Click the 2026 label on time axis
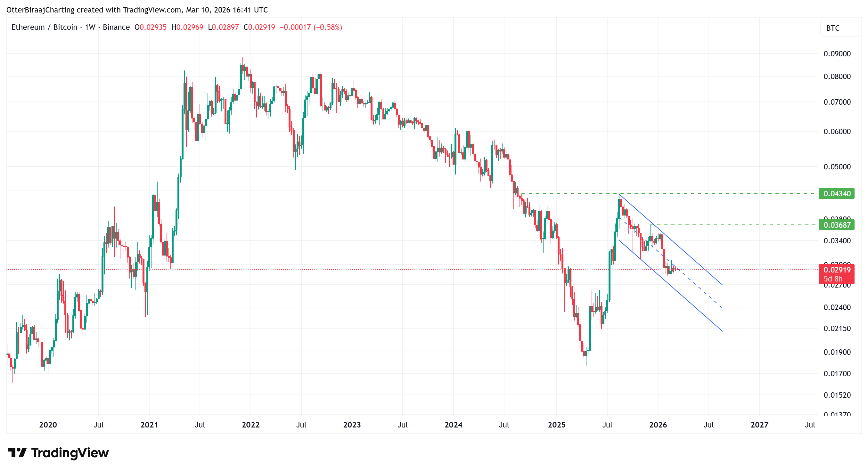The height and width of the screenshot is (472, 868). pyautogui.click(x=658, y=425)
